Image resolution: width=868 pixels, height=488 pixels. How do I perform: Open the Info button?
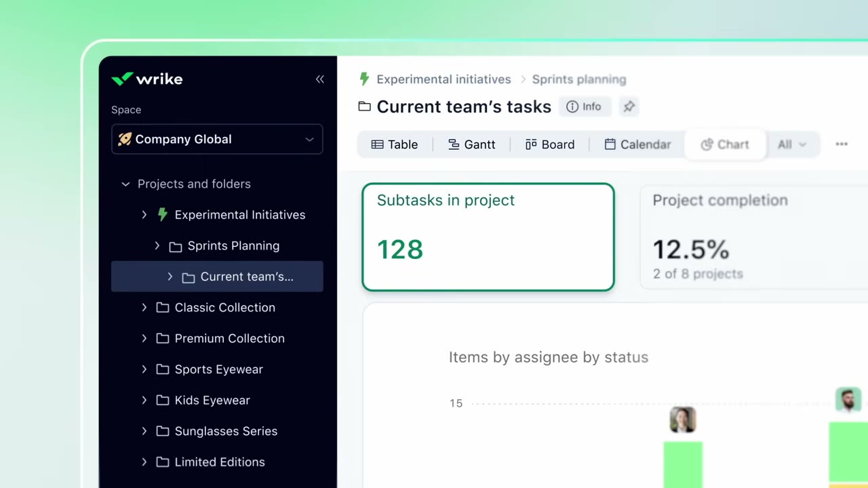[584, 106]
